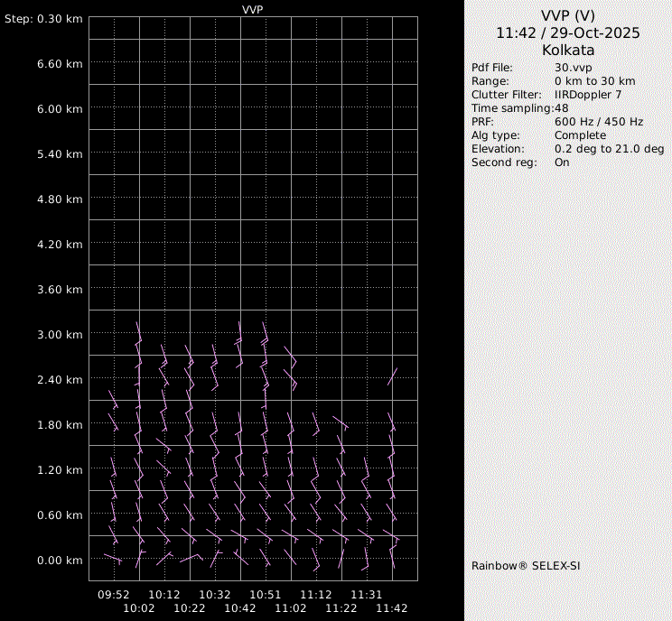Click the VVP (V) product heading
The image size is (672, 621).
567,15
